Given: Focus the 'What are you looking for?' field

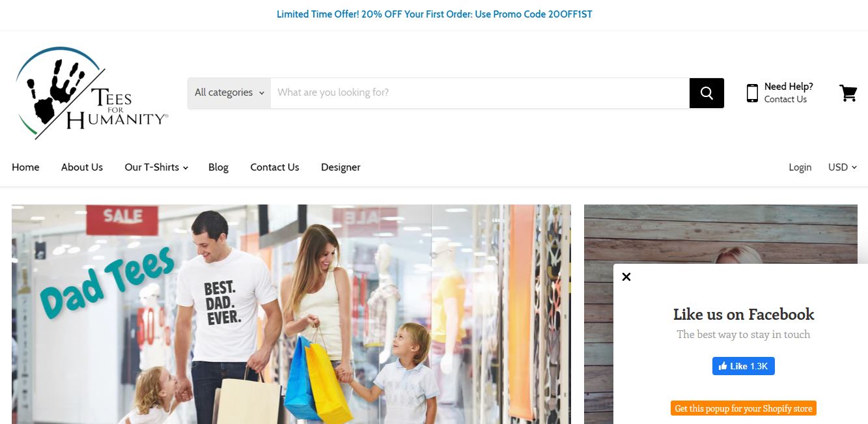Looking at the screenshot, I should pyautogui.click(x=480, y=93).
